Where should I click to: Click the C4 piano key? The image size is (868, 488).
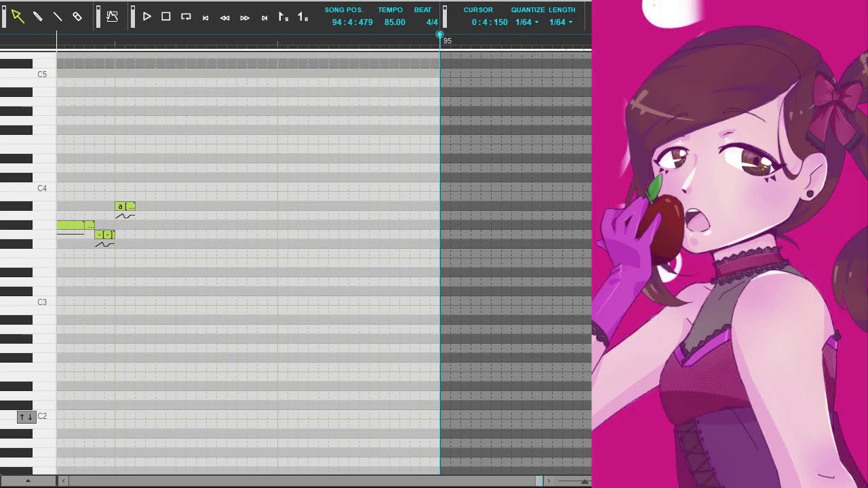coord(28,188)
